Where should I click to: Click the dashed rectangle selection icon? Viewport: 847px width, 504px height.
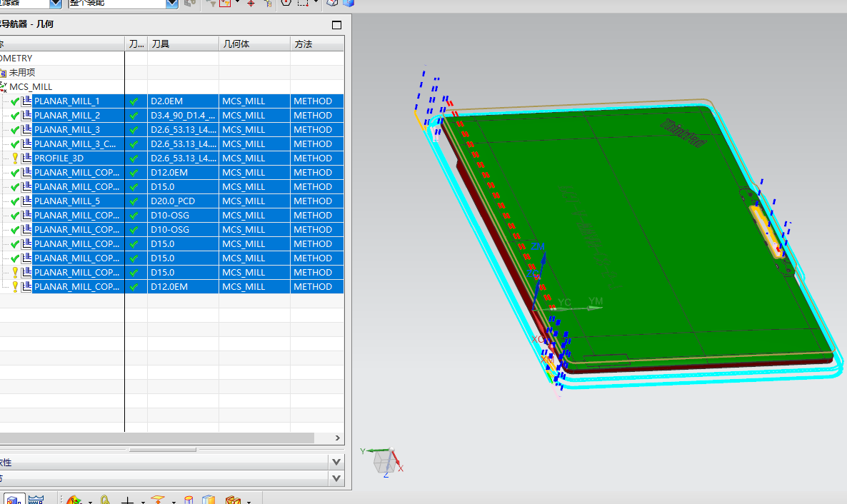(303, 3)
